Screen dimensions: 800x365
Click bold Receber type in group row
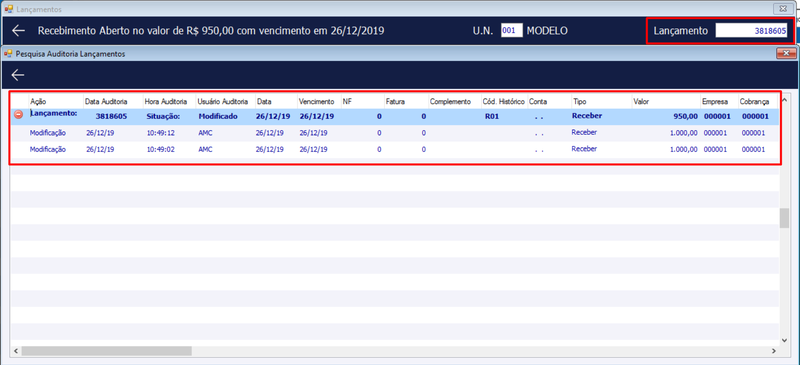click(x=587, y=116)
